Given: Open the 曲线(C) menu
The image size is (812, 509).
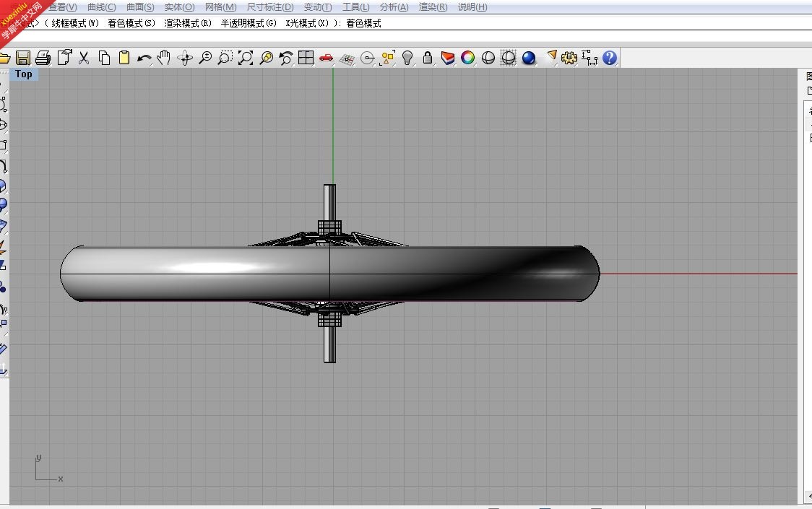Looking at the screenshot, I should [101, 6].
